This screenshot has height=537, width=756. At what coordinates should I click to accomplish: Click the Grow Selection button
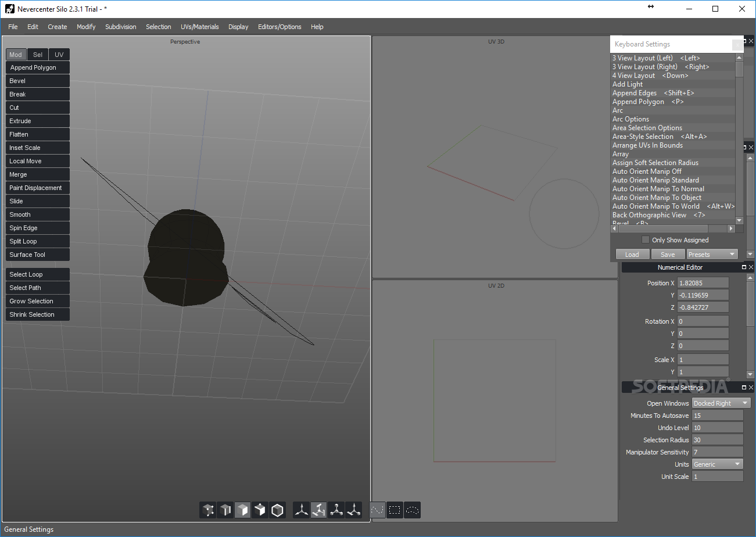(38, 302)
